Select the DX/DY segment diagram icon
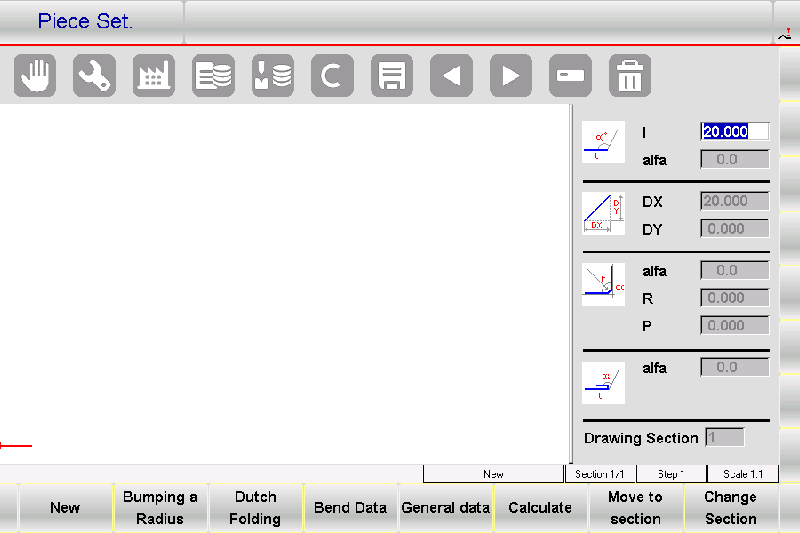The width and height of the screenshot is (800, 533). [603, 214]
